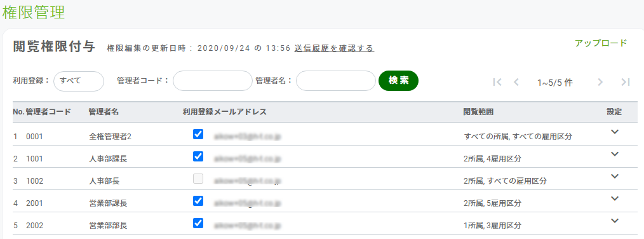Uncheck 利用登録 for 人事部課長

198,156
